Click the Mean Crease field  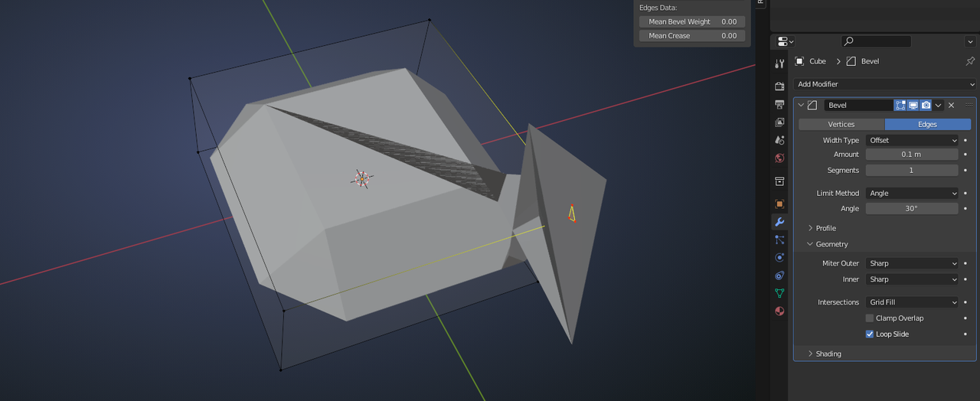tap(692, 36)
